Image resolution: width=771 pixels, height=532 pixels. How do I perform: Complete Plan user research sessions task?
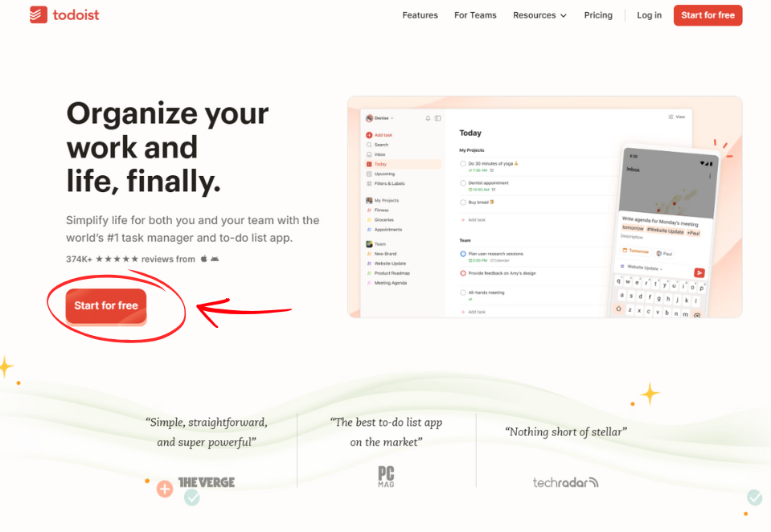pyautogui.click(x=463, y=254)
